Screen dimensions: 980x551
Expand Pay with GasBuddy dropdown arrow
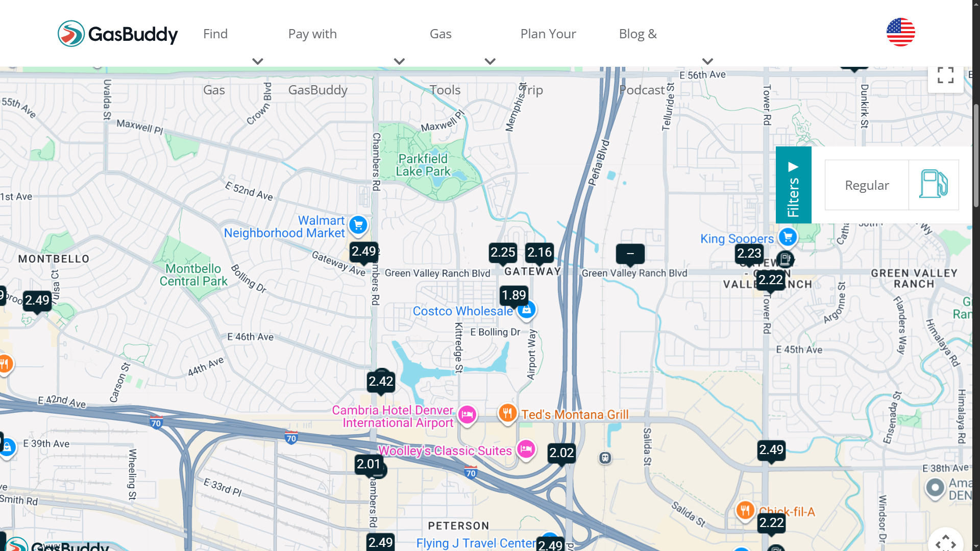399,61
